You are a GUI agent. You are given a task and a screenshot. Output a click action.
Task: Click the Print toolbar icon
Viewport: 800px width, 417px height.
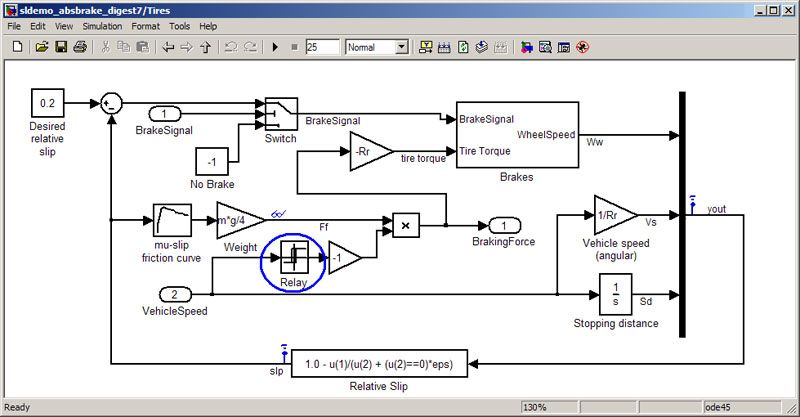pos(80,47)
